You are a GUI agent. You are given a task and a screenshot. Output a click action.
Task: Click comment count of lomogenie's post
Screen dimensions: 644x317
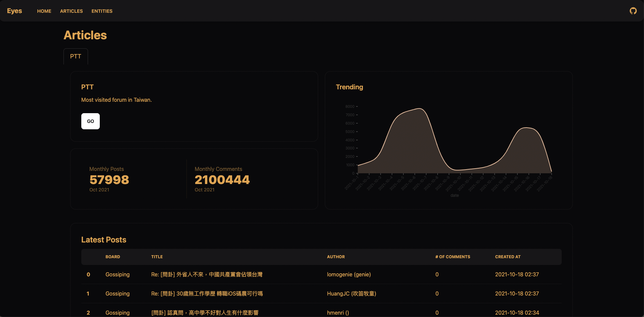point(437,274)
